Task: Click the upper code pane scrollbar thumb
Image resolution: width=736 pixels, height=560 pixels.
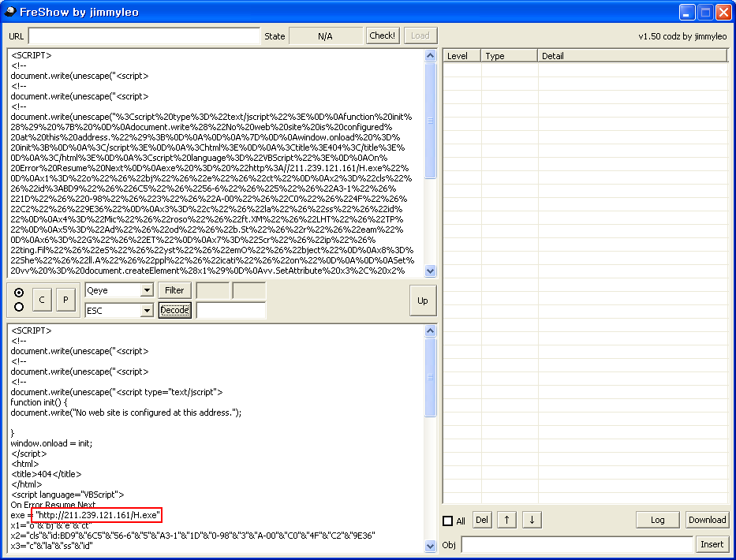Action: 431,121
